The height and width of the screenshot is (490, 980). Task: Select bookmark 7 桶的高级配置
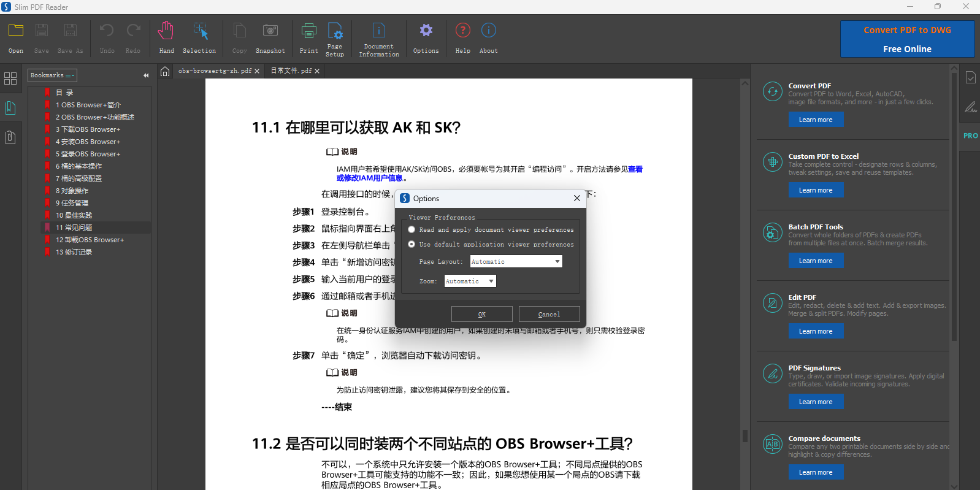78,178
